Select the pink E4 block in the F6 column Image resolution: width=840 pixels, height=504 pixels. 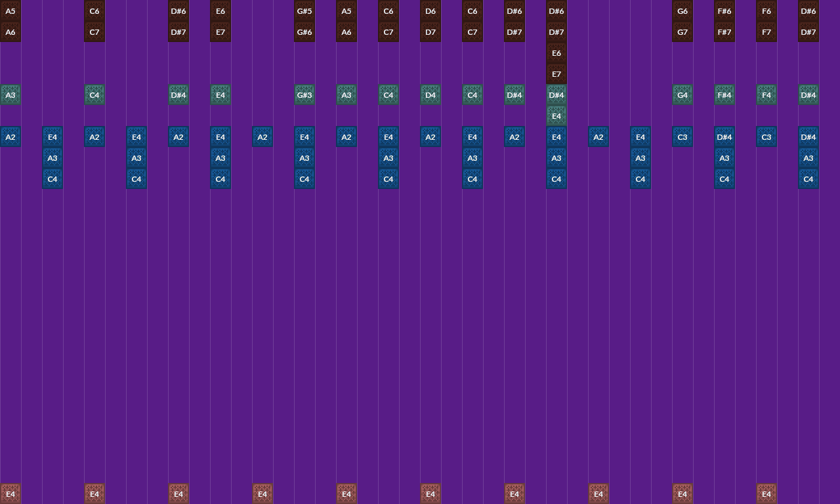[766, 493]
